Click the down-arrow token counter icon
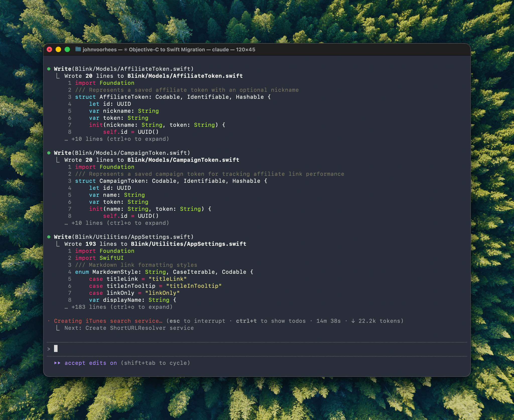The height and width of the screenshot is (420, 514). (x=354, y=321)
